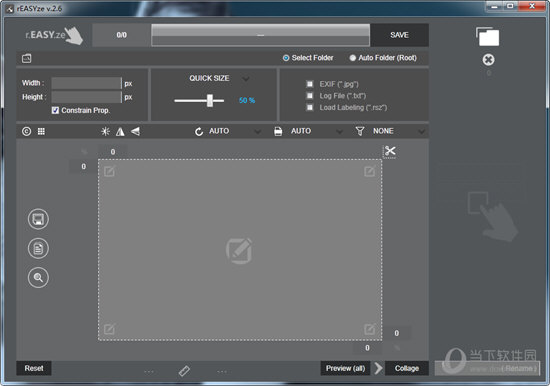Click the flip horizontal mirror icon

pyautogui.click(x=120, y=131)
